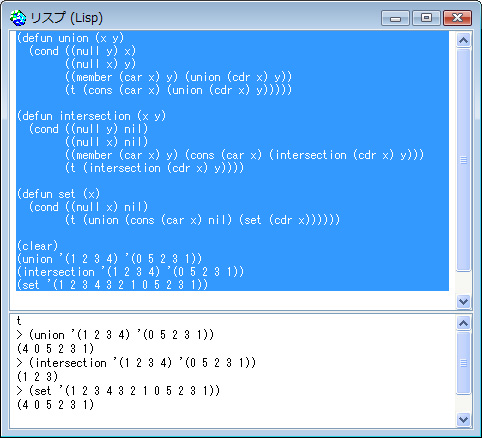
Task: Click the code editor's vertical scrollbar thumb
Action: [x=463, y=160]
